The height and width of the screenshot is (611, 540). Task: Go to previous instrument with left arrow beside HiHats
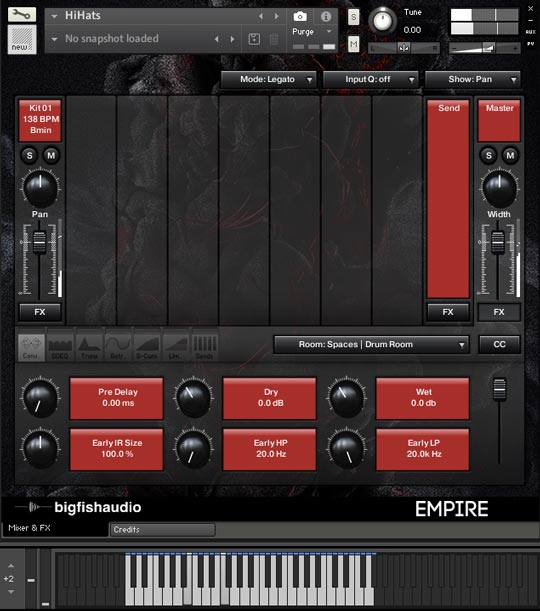tap(261, 16)
